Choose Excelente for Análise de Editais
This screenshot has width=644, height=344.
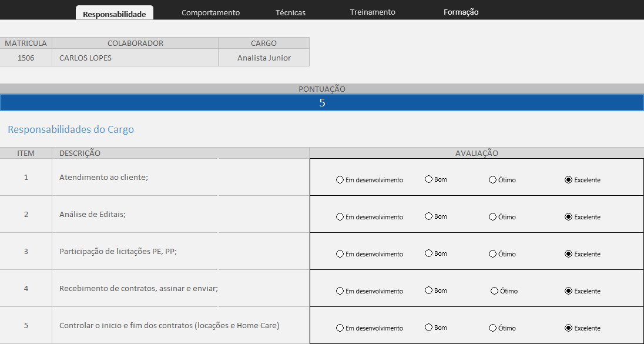pos(568,217)
